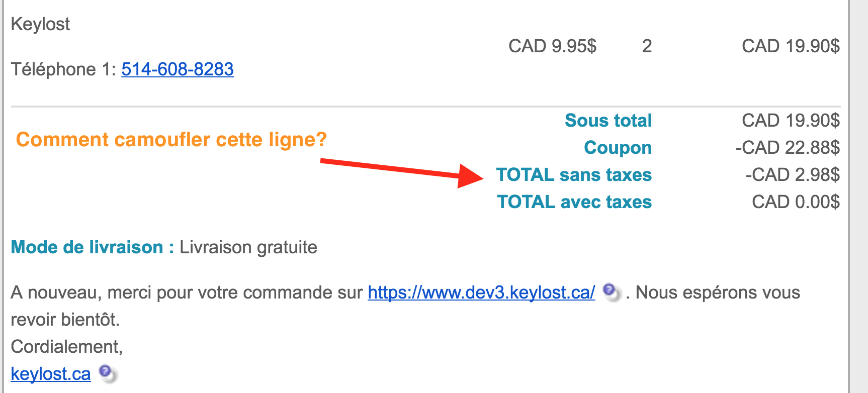Click the unit price CAD 9.95$
The image size is (868, 393).
[x=552, y=46]
